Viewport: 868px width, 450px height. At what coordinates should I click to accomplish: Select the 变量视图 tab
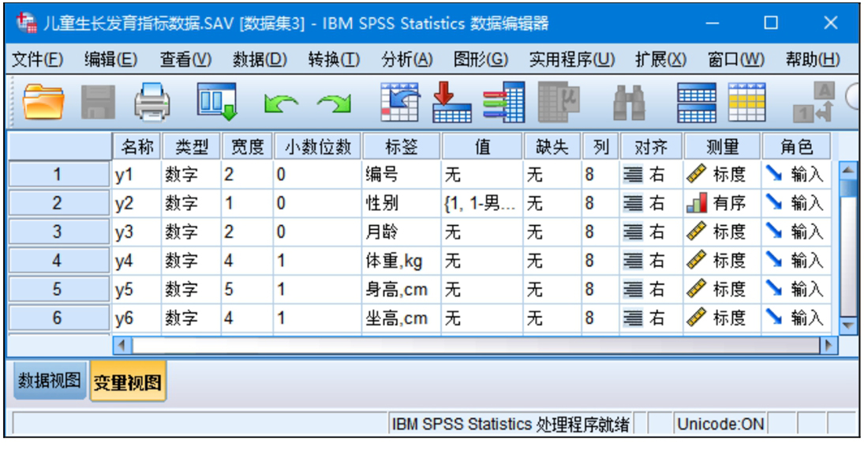click(127, 383)
